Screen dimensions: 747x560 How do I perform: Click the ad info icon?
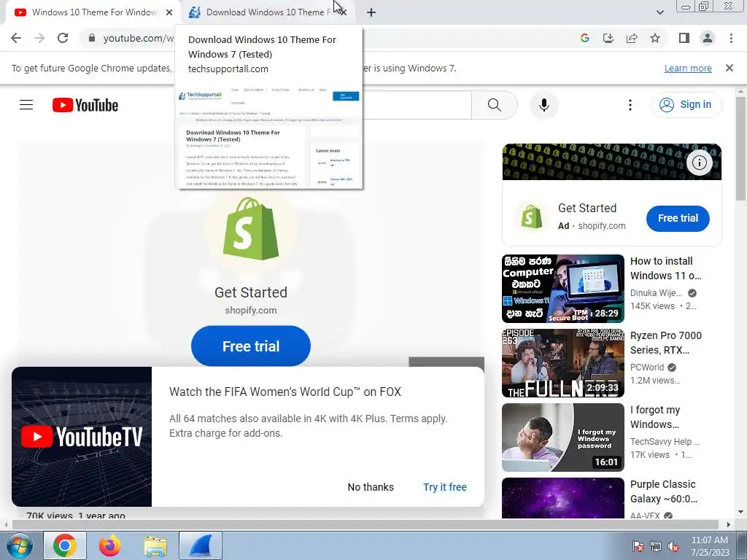point(699,163)
